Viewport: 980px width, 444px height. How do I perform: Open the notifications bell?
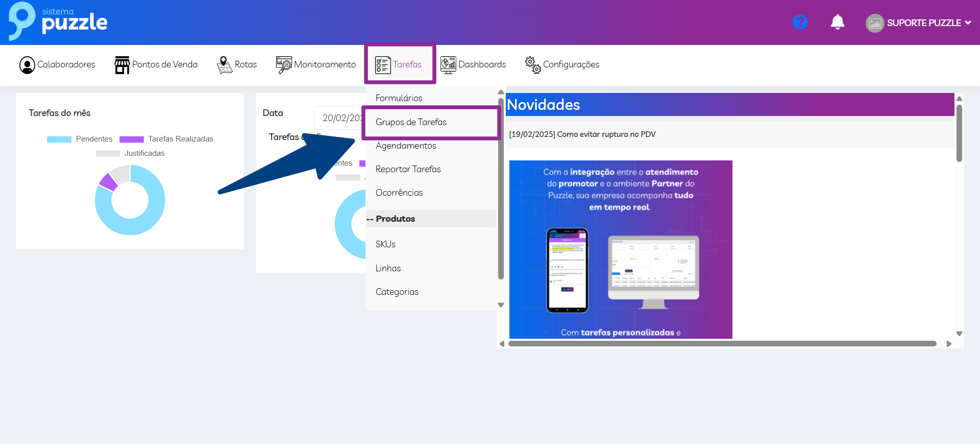(837, 22)
